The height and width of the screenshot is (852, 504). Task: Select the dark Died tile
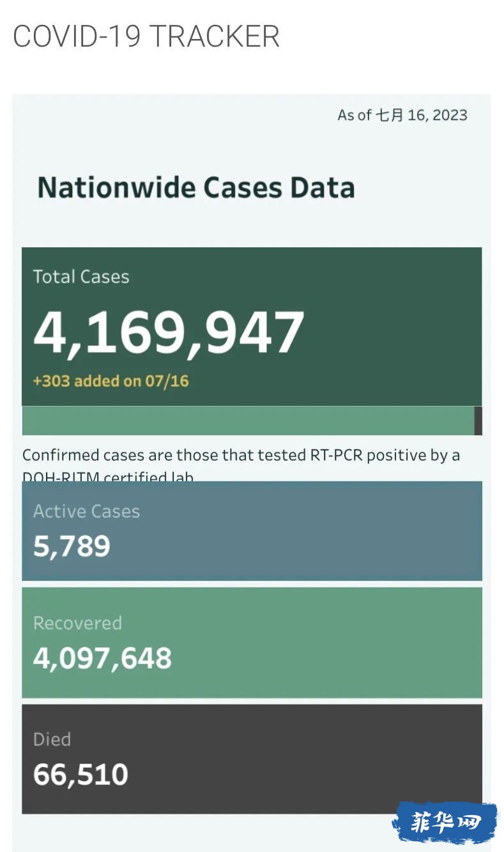click(x=252, y=759)
